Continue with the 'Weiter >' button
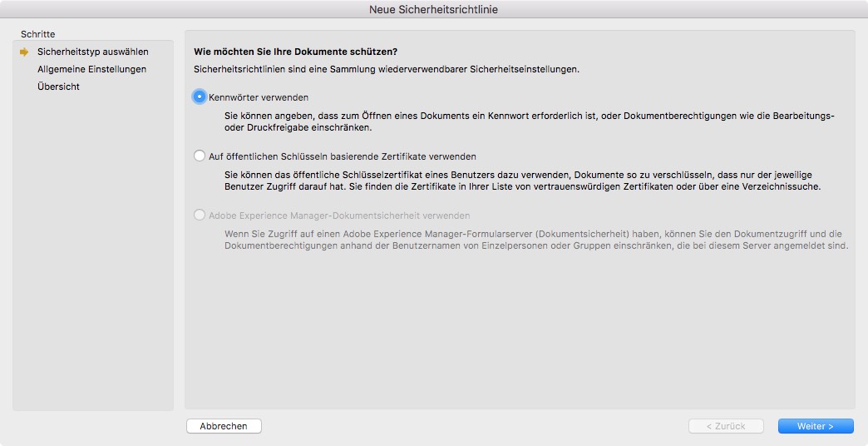The width and height of the screenshot is (868, 446). (815, 426)
